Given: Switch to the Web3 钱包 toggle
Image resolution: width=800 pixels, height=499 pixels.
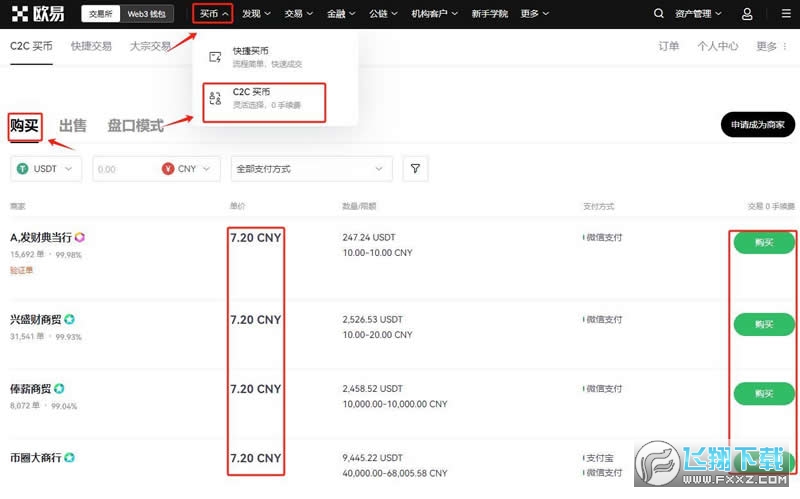Looking at the screenshot, I should (x=149, y=14).
